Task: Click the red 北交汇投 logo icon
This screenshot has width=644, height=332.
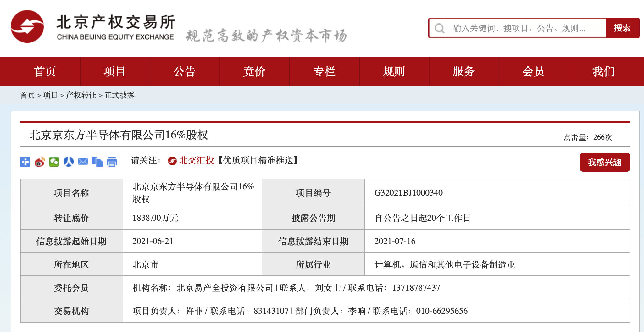Action: click(172, 161)
